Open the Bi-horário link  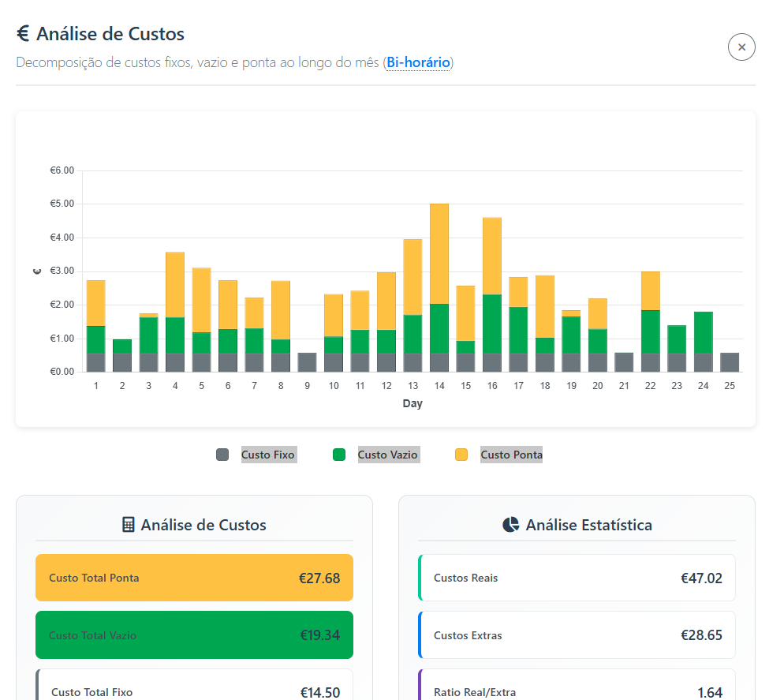(x=418, y=62)
